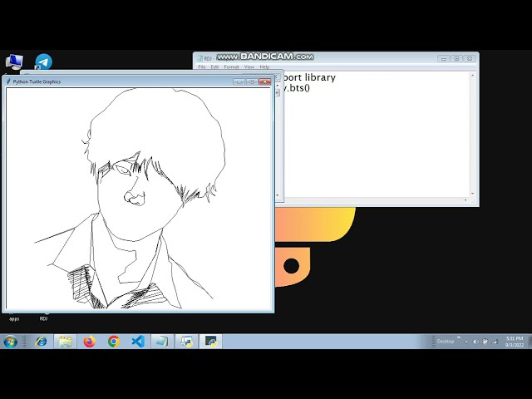
Task: Click the down scroll arrow of the window behind Turtle
Action: pyautogui.click(x=278, y=195)
